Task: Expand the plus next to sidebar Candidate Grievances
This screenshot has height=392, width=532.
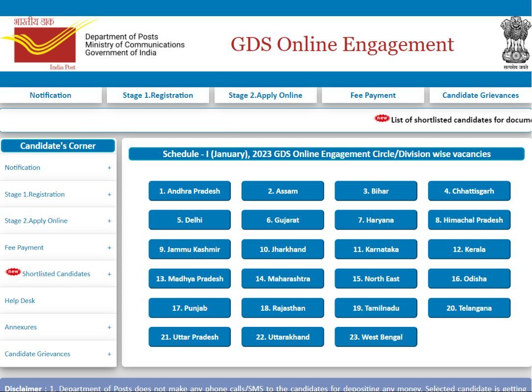Action: [109, 354]
